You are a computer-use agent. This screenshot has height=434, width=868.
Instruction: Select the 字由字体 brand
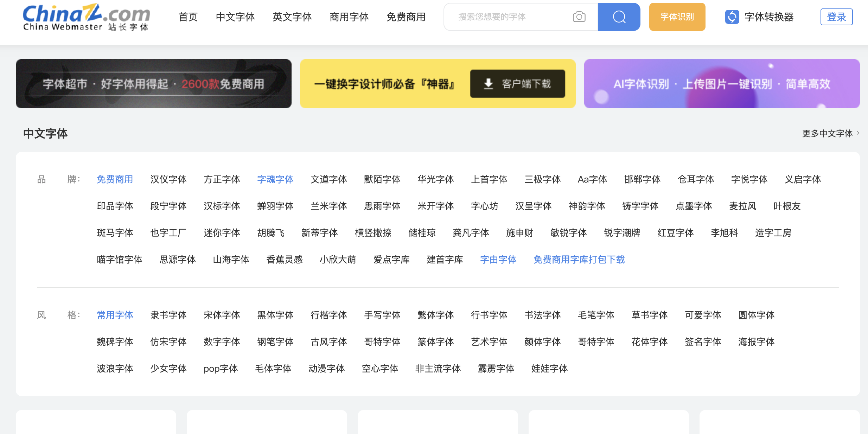coord(498,260)
